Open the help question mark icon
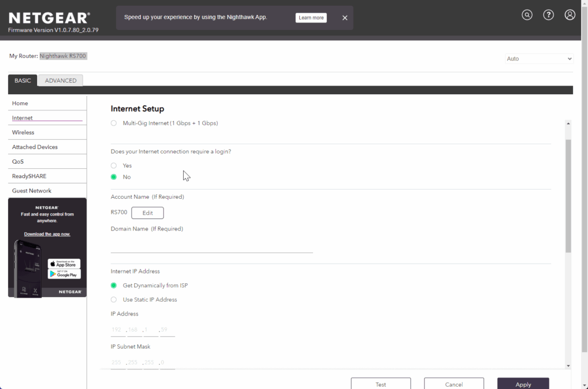The width and height of the screenshot is (588, 389). (x=548, y=15)
